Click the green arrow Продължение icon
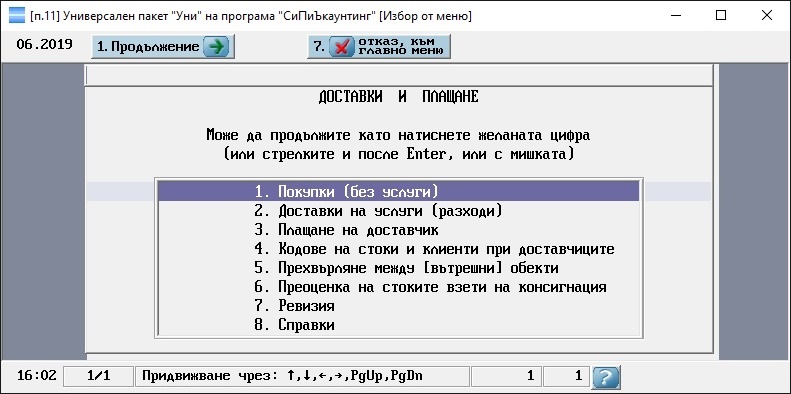This screenshot has height=394, width=791. [216, 47]
